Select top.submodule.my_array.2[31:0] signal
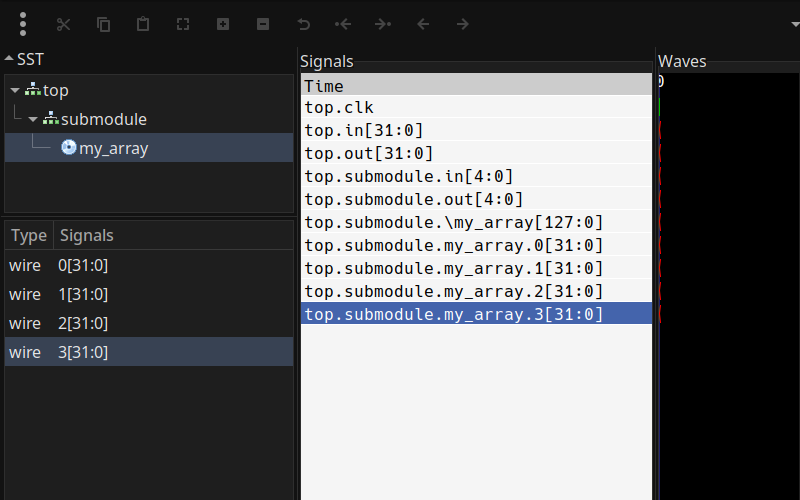 477,291
